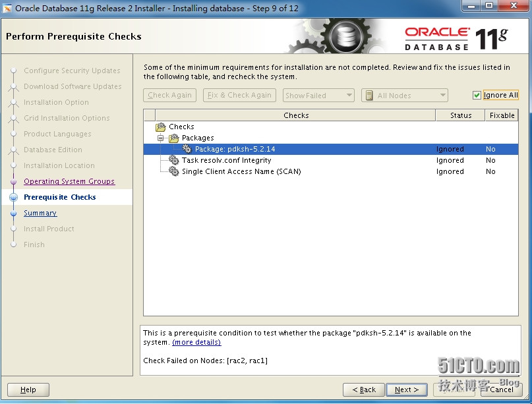Select the Package: pdksh-5.2.14 row
The height and width of the screenshot is (404, 532).
[331, 149]
